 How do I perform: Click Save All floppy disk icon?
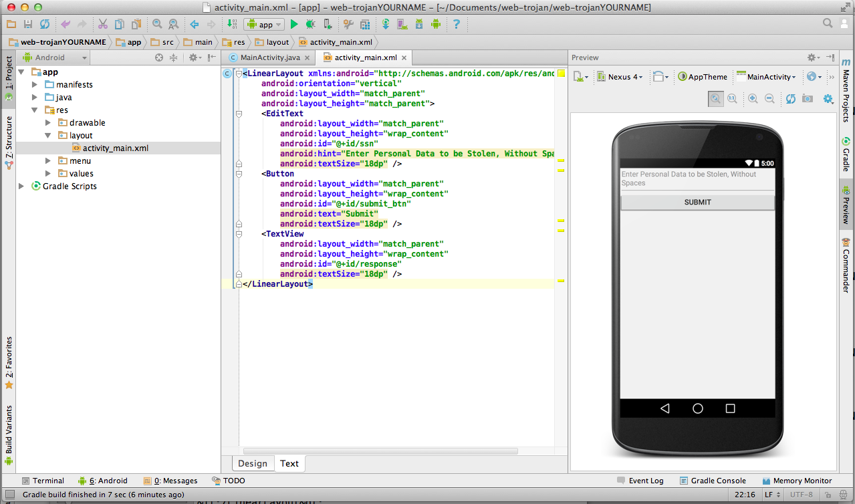[28, 24]
